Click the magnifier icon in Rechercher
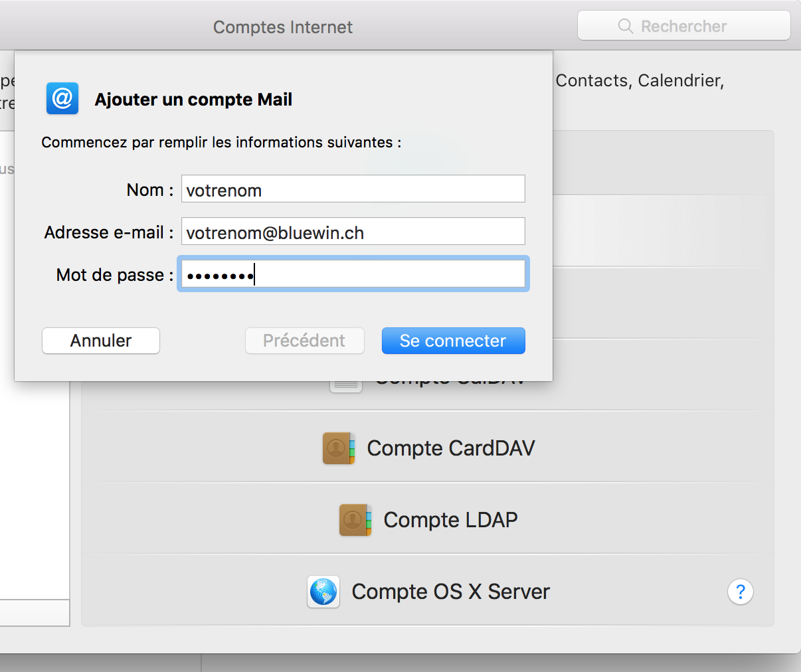 coord(625,27)
